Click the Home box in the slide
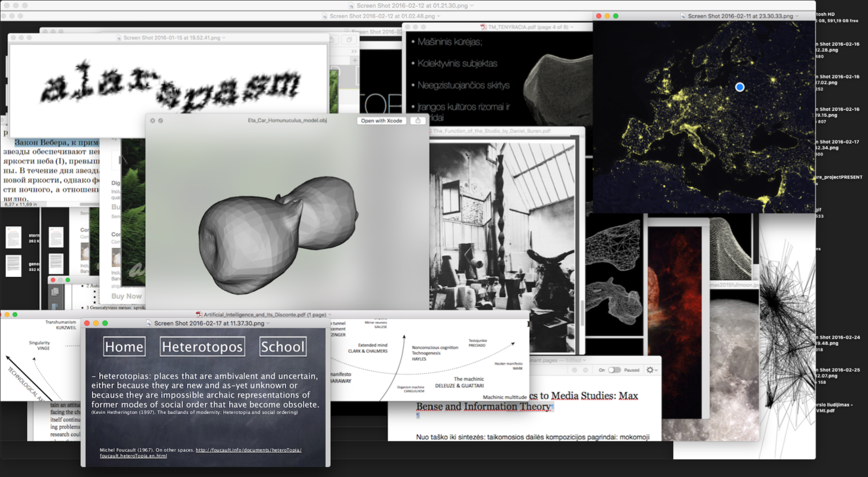 tap(124, 346)
